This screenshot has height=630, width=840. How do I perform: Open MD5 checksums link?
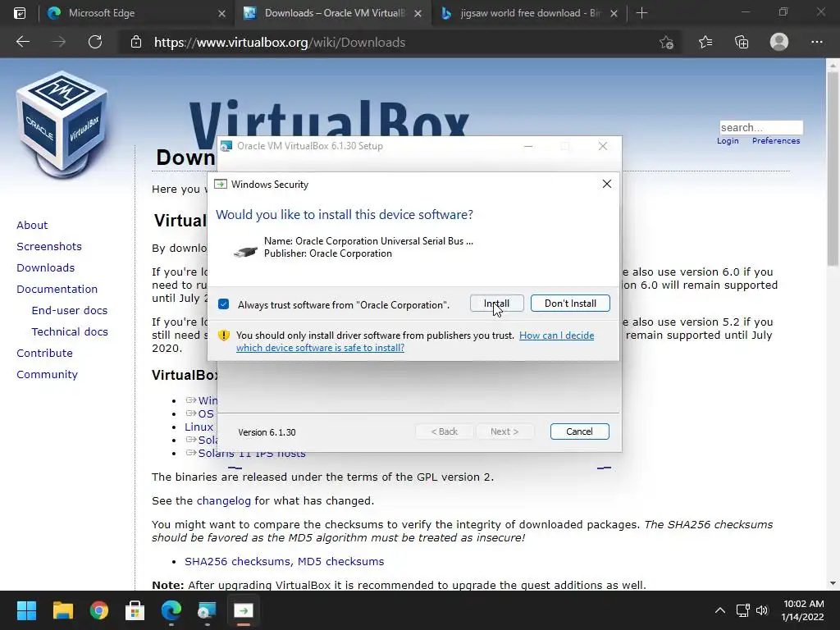[340, 561]
